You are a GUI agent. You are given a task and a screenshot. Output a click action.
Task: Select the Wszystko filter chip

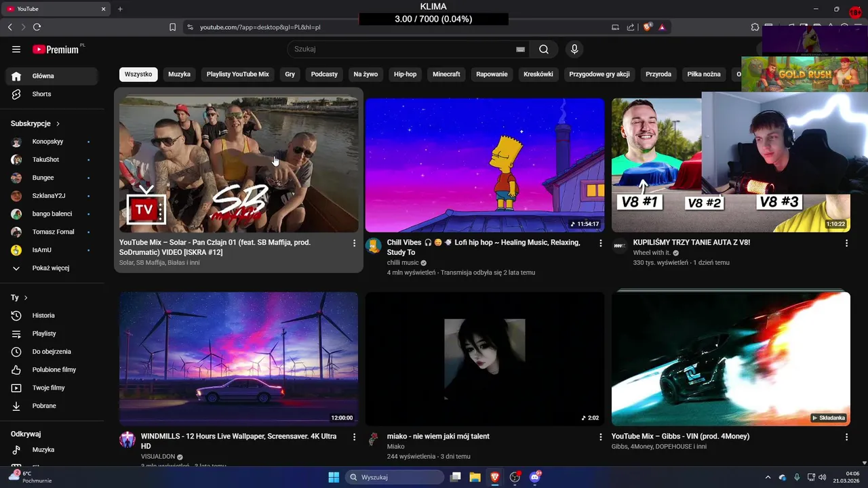pos(138,75)
